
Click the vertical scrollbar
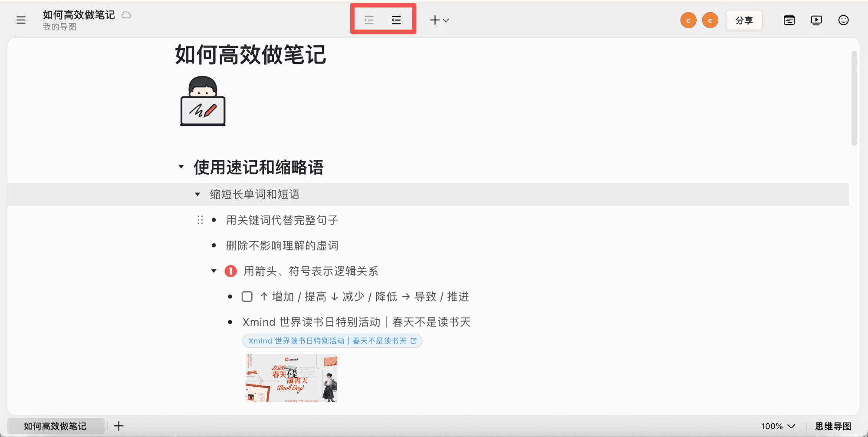click(854, 98)
